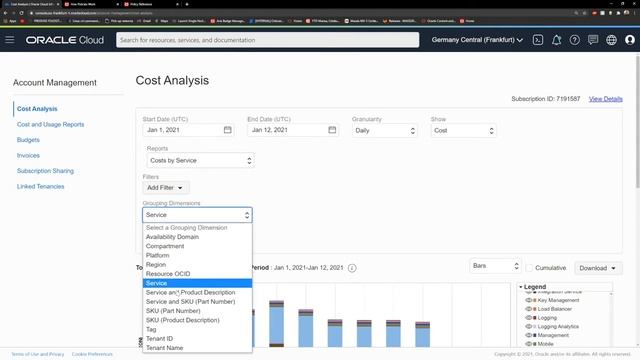Toggle visibility of Management in legend
The width and height of the screenshot is (640, 360).
529,335
